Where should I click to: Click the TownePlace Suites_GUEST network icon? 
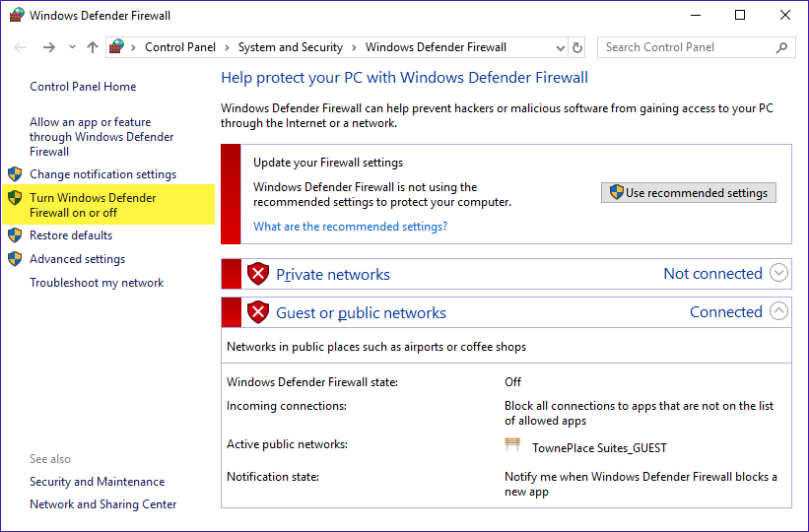click(x=512, y=444)
